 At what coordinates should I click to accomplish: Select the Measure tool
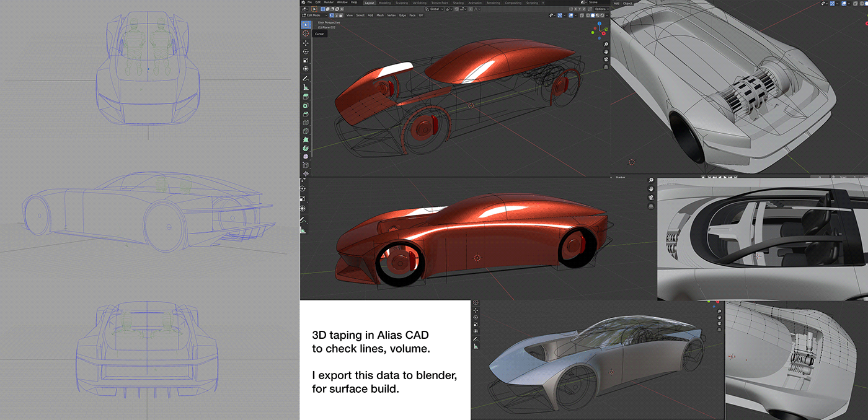[306, 87]
